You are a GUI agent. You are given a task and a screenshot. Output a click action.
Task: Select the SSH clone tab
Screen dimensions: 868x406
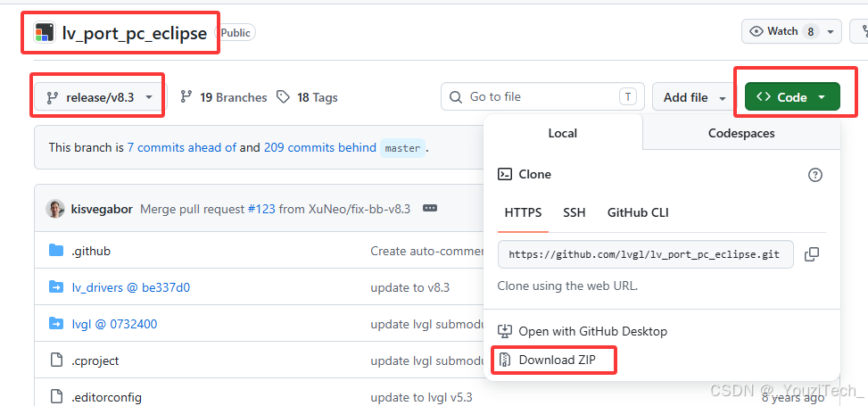tap(574, 212)
